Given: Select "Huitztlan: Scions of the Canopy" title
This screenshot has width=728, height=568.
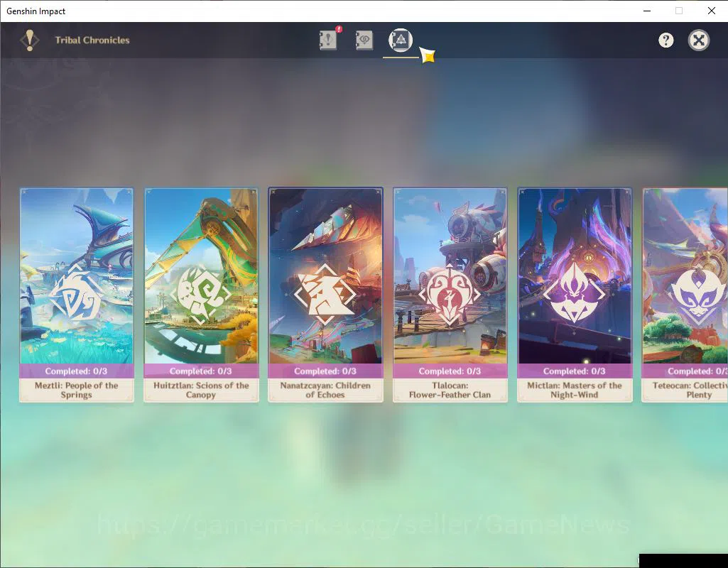Looking at the screenshot, I should [201, 390].
